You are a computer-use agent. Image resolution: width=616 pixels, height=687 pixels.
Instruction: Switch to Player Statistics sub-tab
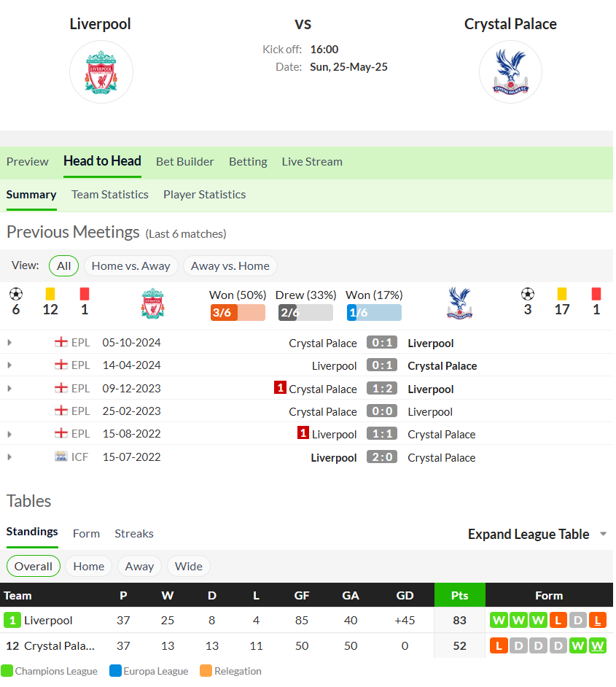point(204,195)
